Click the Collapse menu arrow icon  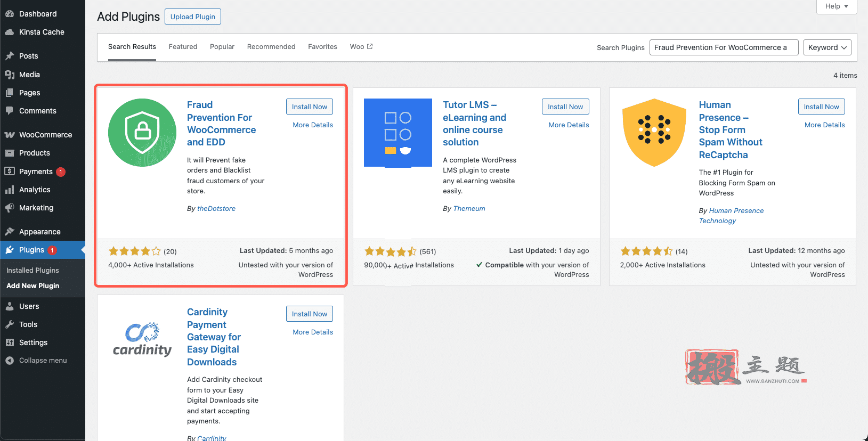[x=10, y=361]
